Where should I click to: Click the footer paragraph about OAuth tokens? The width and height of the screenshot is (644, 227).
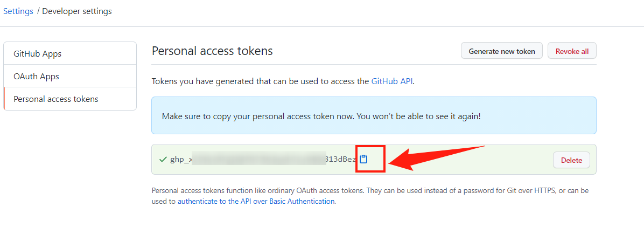coord(370,196)
